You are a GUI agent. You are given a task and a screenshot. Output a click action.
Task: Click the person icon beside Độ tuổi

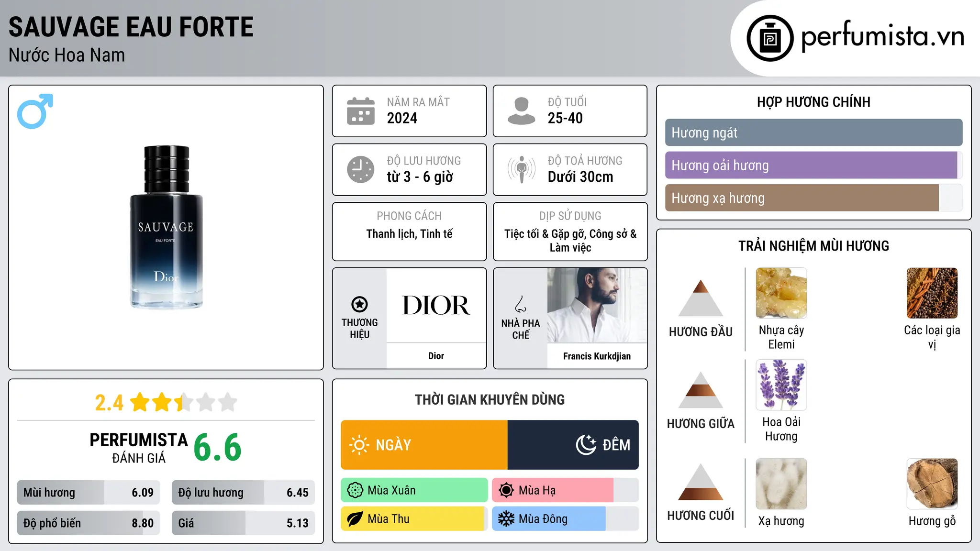click(x=521, y=111)
